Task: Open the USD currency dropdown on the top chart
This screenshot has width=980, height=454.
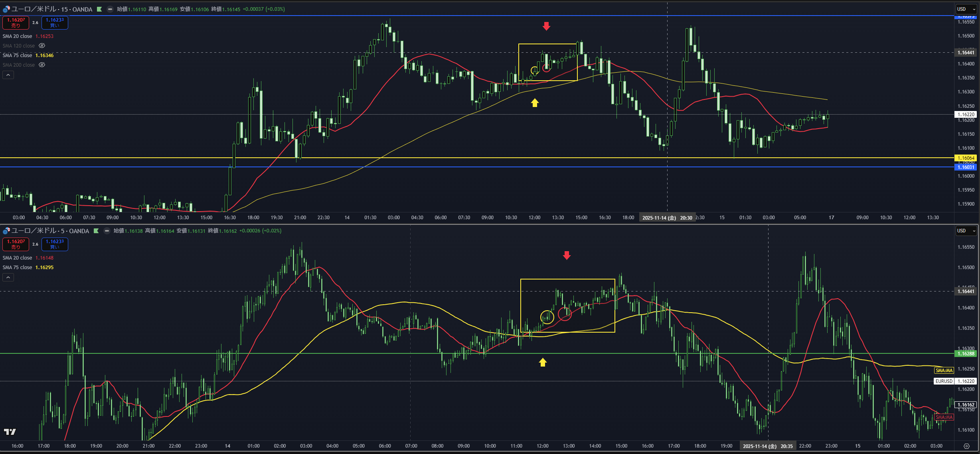Action: tap(965, 9)
